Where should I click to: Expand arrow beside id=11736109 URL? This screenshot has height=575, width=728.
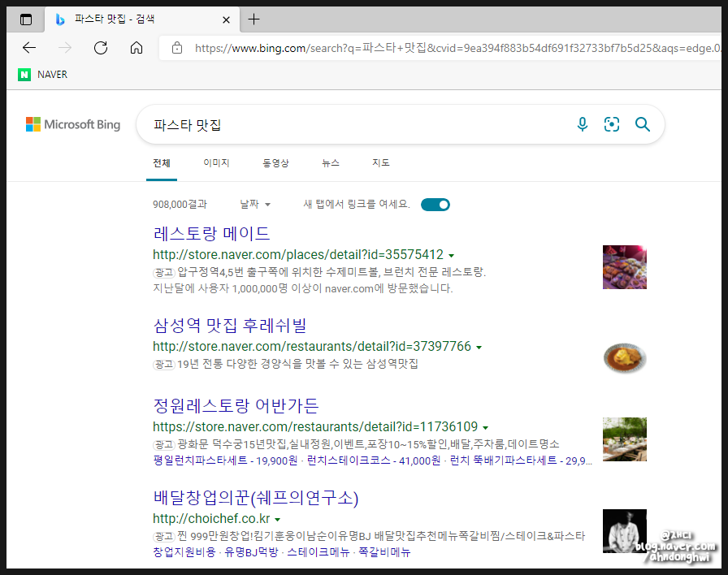click(x=486, y=427)
